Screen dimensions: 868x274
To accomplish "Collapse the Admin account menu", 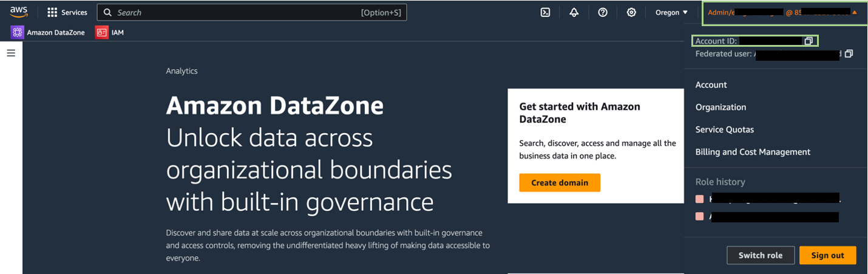I will point(784,12).
